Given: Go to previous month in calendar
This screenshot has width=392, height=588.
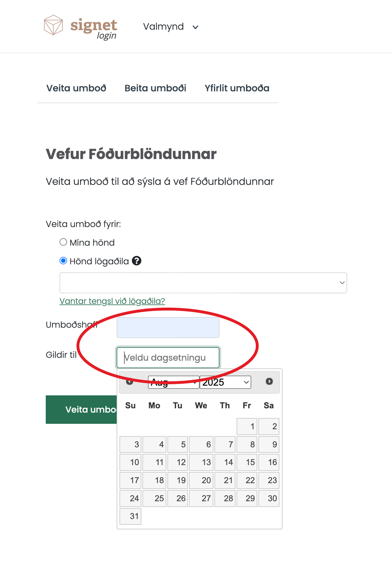Looking at the screenshot, I should pos(130,382).
